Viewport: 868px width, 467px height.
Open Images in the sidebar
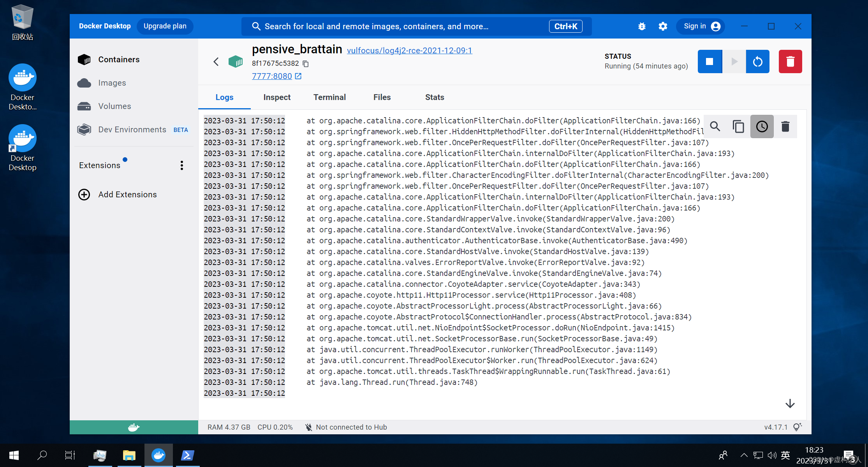(x=134, y=83)
